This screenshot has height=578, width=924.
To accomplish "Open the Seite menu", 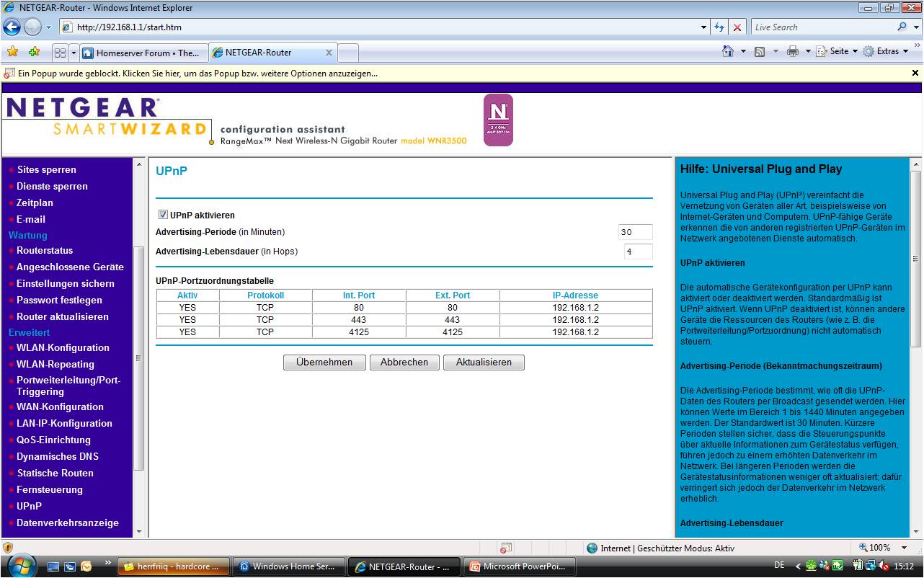I will 837,52.
